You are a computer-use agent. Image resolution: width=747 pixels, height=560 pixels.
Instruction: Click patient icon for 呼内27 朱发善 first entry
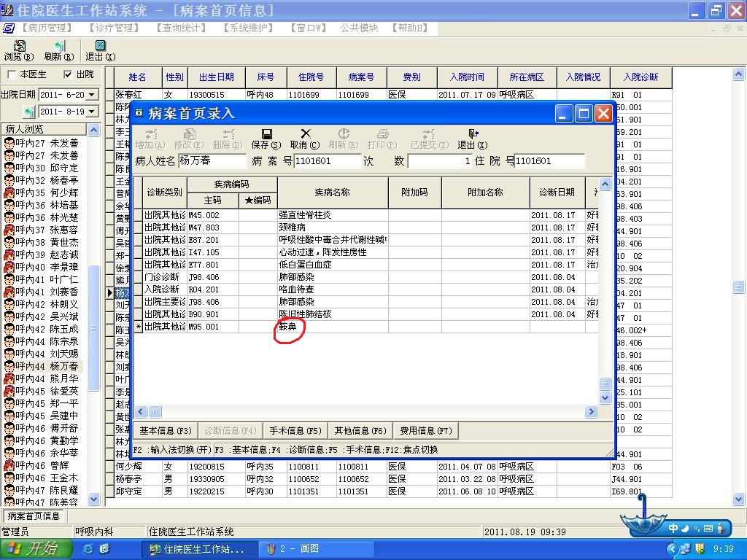pos(9,143)
